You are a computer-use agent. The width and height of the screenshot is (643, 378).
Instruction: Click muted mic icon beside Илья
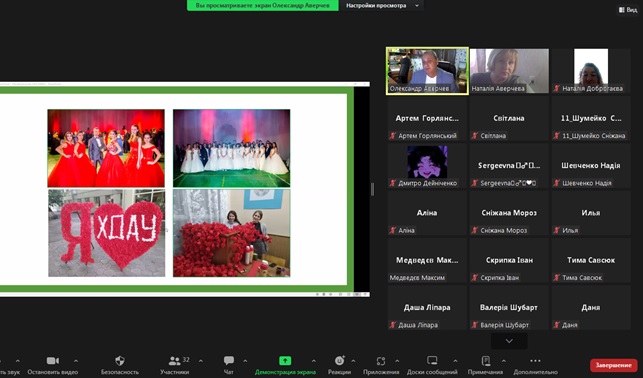coord(556,230)
